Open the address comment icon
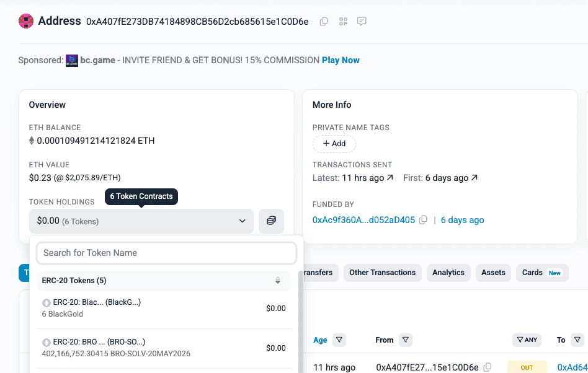The height and width of the screenshot is (373, 588). pos(362,22)
